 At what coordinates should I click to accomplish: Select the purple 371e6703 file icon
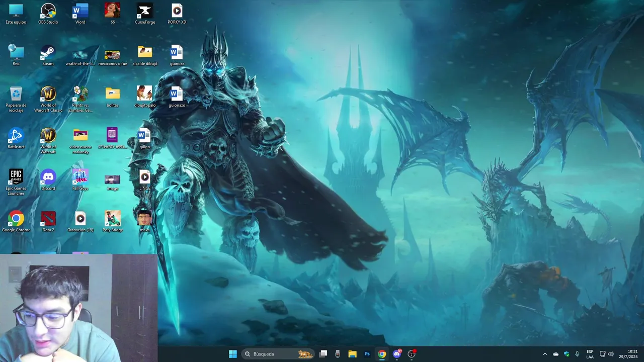(112, 138)
